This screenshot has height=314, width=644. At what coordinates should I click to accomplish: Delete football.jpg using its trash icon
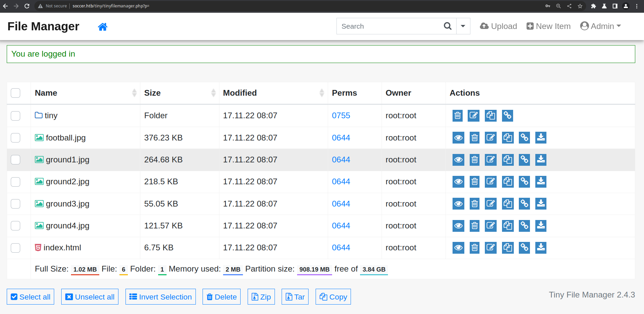pos(474,138)
